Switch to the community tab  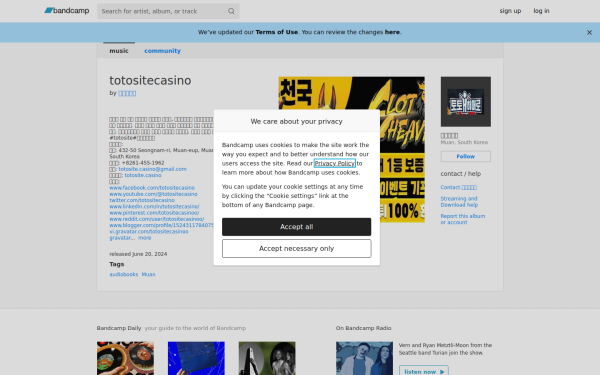tap(162, 51)
